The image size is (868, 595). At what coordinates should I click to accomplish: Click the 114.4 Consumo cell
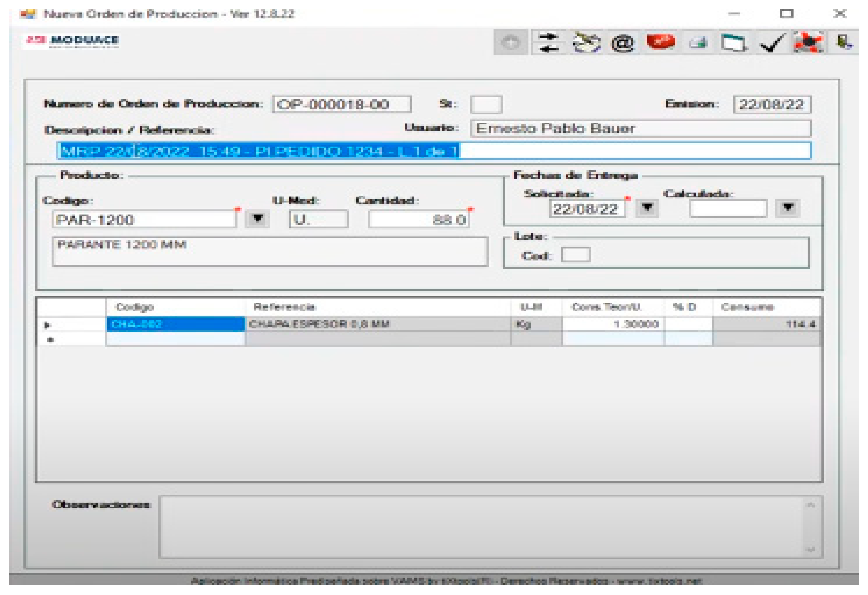click(x=767, y=324)
